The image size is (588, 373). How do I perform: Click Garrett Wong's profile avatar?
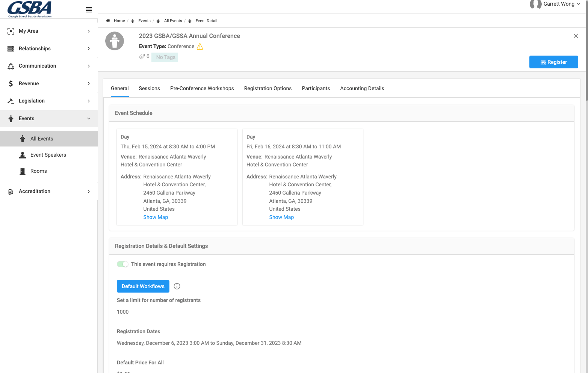[535, 4]
